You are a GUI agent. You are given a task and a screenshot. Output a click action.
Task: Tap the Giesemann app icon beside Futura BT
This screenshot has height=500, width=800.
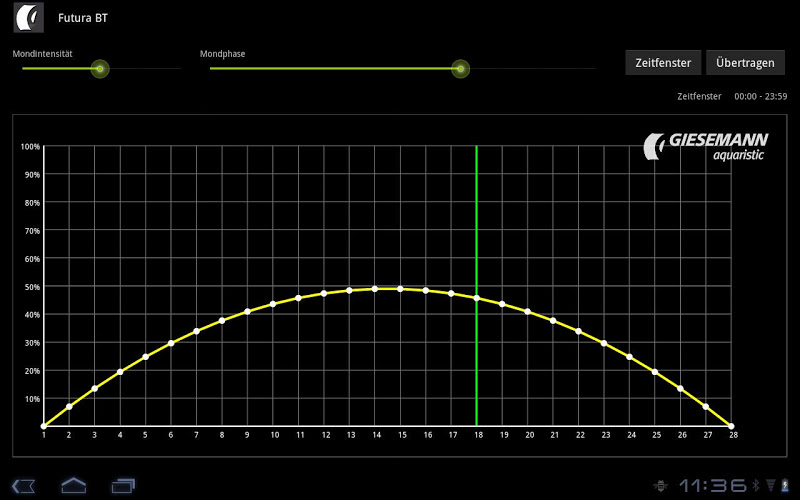click(x=29, y=17)
